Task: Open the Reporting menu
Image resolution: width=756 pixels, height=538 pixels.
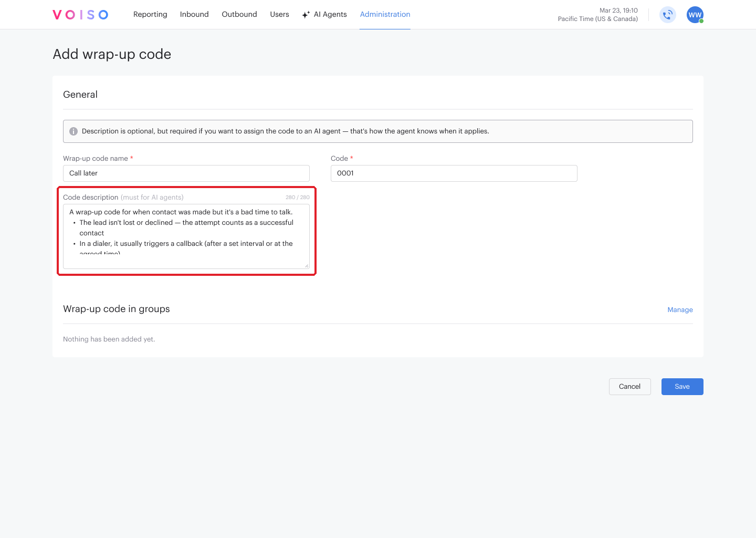Action: [150, 14]
